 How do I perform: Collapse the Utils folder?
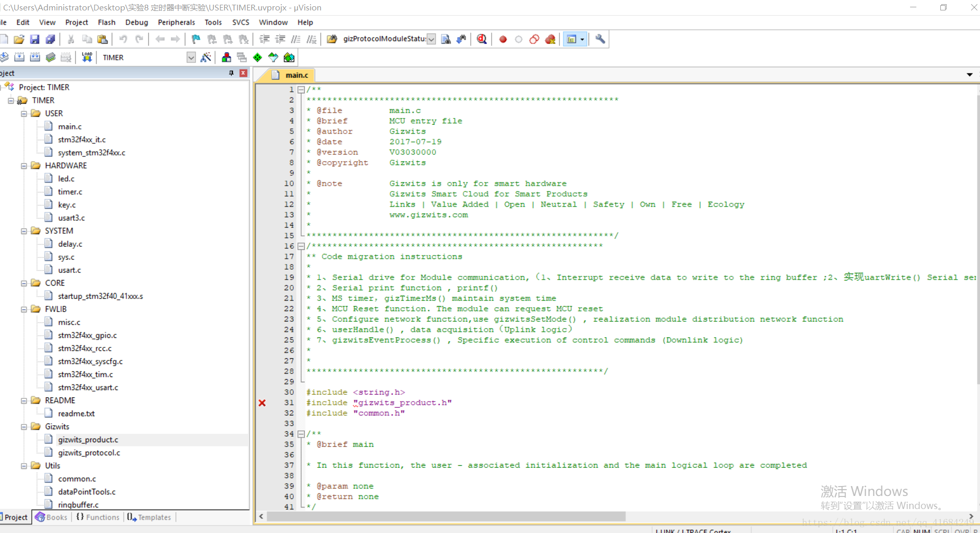[24, 466]
